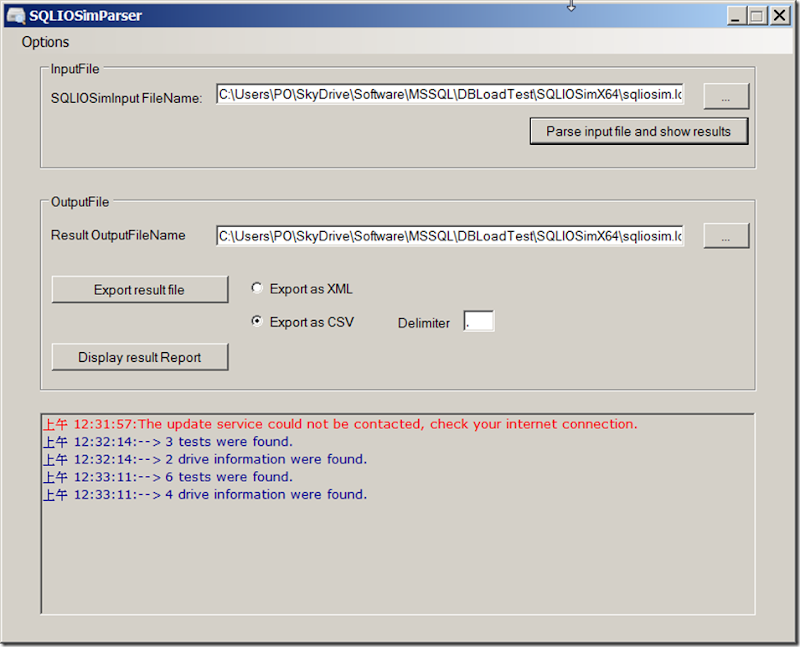Click the '4 drive information were found' log line
Image resolution: width=800 pixels, height=647 pixels.
tap(205, 494)
